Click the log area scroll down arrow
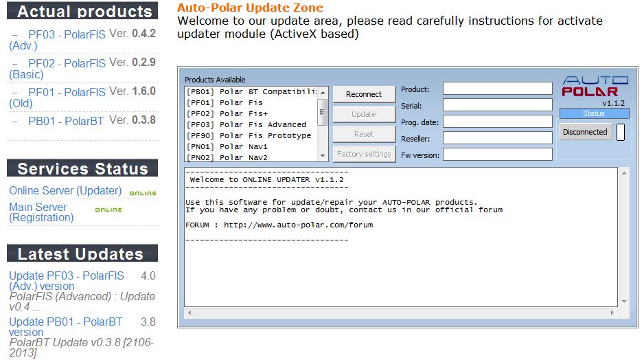This screenshot has width=644, height=360. tap(624, 301)
